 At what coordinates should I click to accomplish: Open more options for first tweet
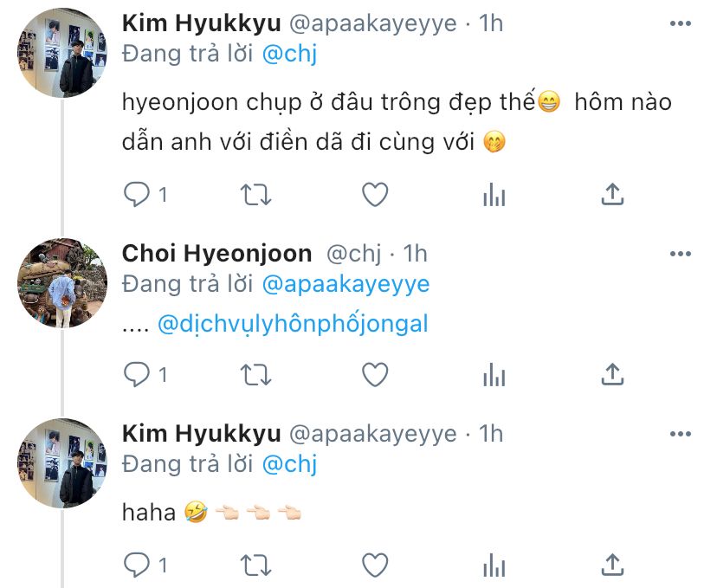681,23
